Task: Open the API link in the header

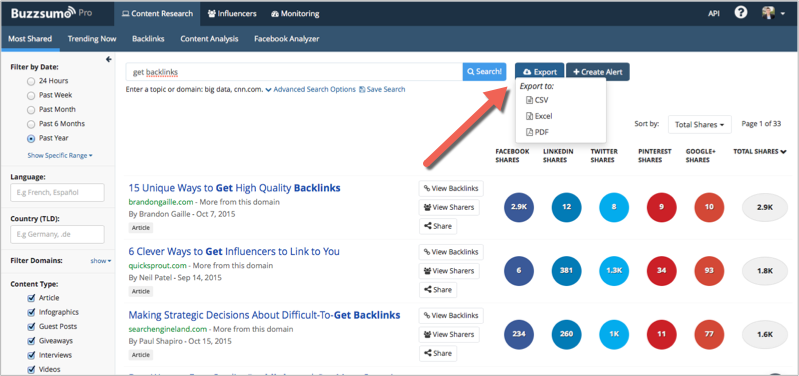Action: pyautogui.click(x=714, y=14)
